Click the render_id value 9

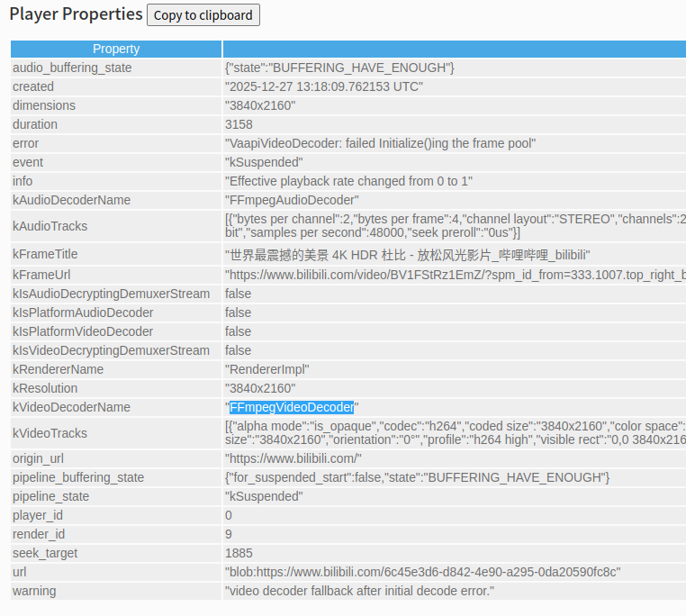(229, 534)
